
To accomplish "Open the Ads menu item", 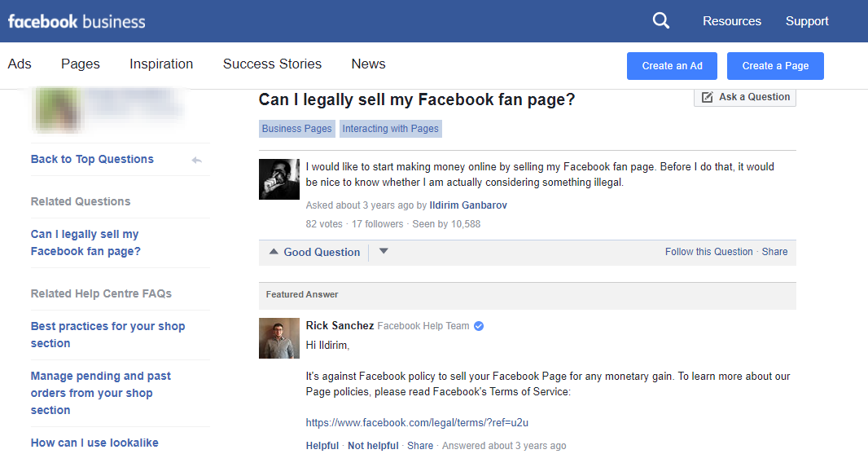I will [x=20, y=64].
